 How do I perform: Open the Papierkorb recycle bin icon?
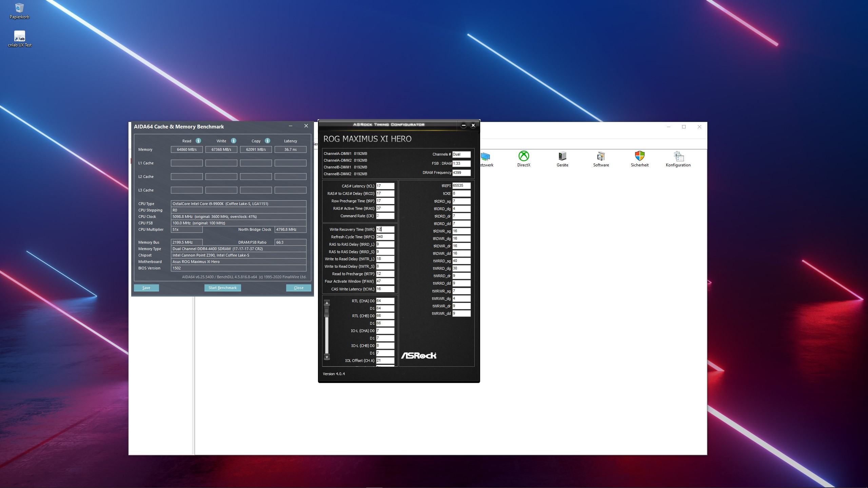(19, 11)
